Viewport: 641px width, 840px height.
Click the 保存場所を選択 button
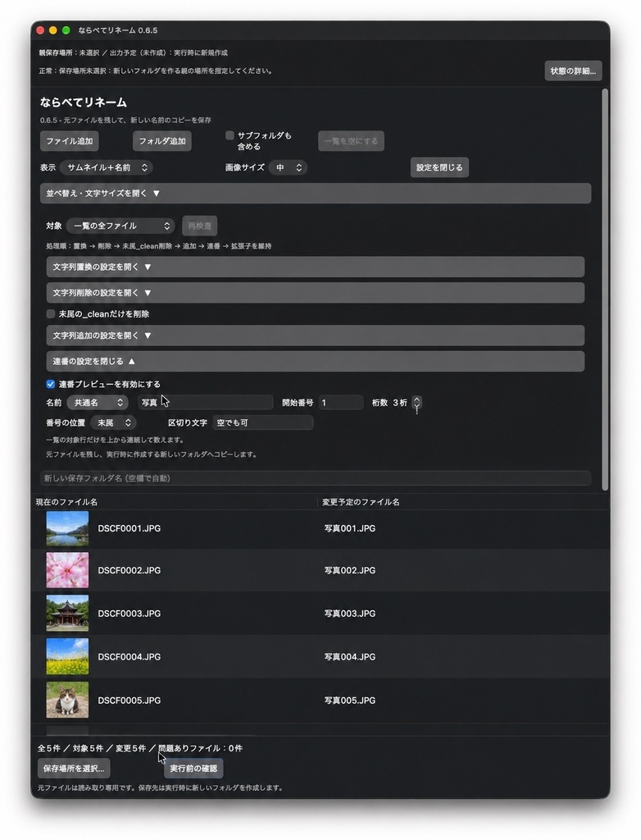[x=74, y=768]
